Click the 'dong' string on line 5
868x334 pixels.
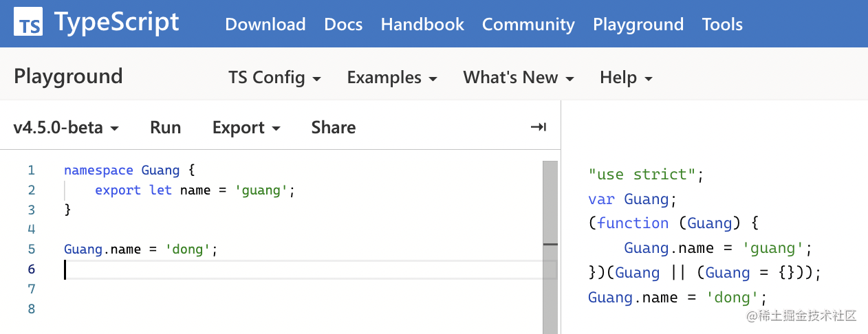coord(188,249)
